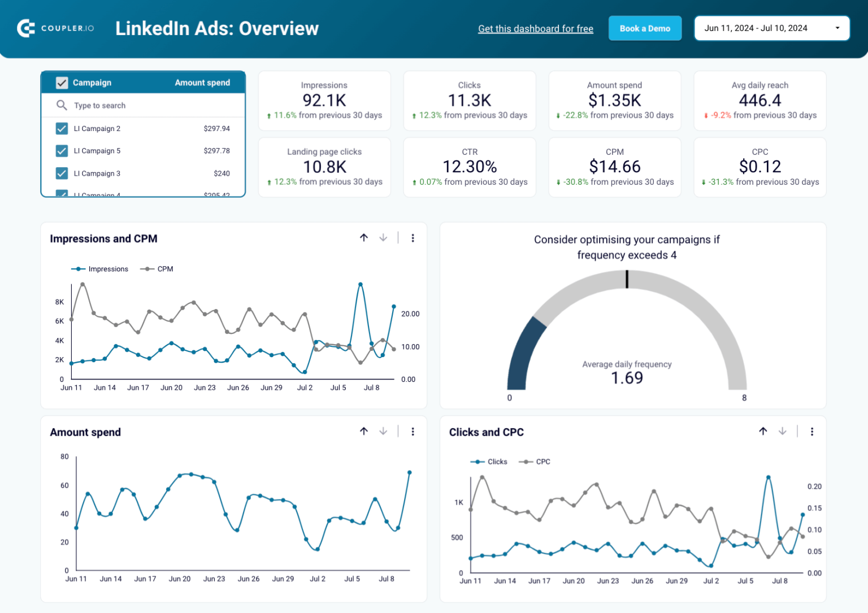Toggle the select-all Campaign checkbox

[x=62, y=82]
